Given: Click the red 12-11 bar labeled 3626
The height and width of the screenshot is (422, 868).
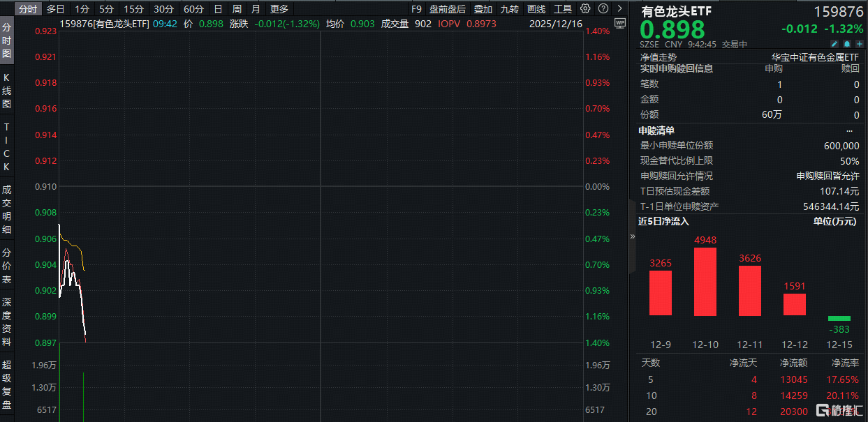Looking at the screenshot, I should 750,290.
